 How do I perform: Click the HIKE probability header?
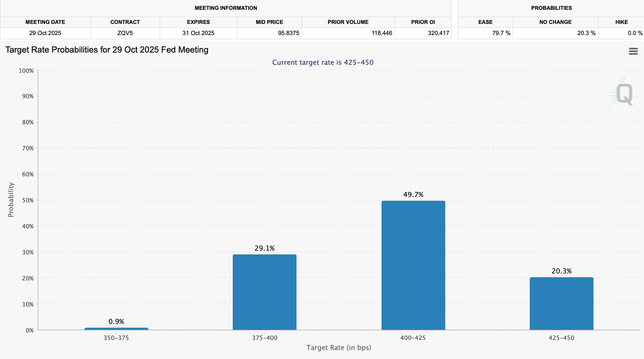[x=621, y=22]
